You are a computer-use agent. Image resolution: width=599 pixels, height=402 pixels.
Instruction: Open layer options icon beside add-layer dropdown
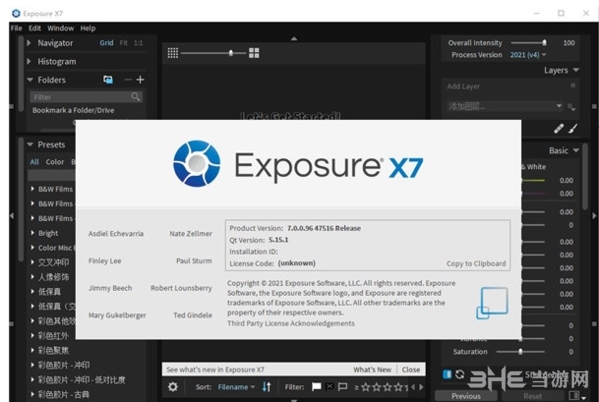571,107
